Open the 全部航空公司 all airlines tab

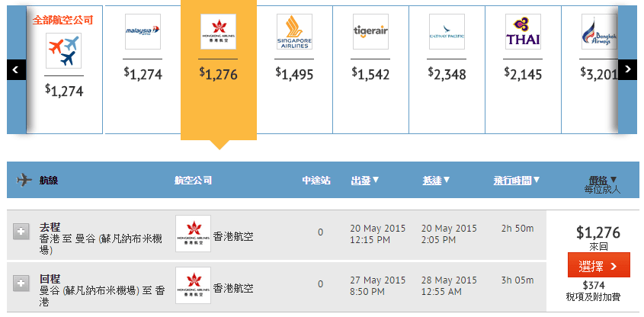63,21
